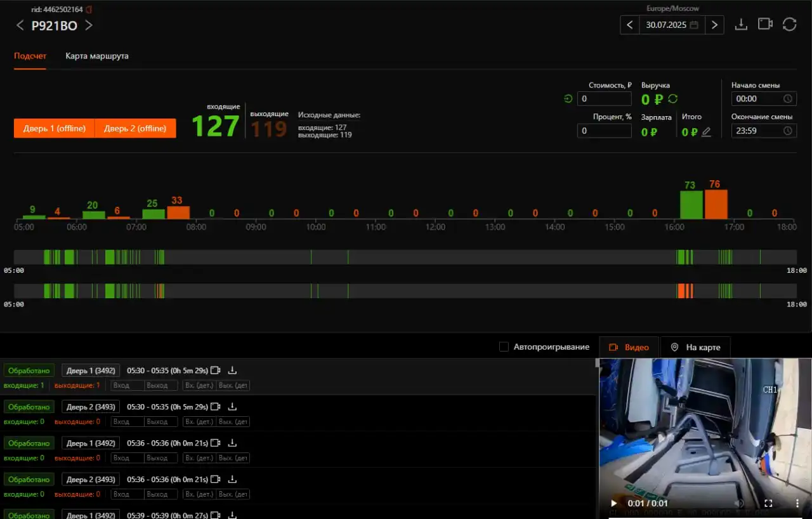Click Дверь 2 (3493) in the 05:30 row
Image resolution: width=812 pixels, height=519 pixels.
pos(91,407)
